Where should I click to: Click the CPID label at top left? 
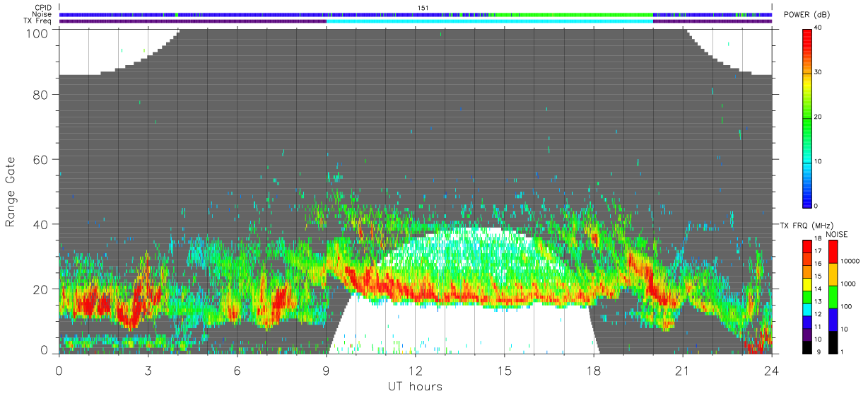pyautogui.click(x=43, y=8)
